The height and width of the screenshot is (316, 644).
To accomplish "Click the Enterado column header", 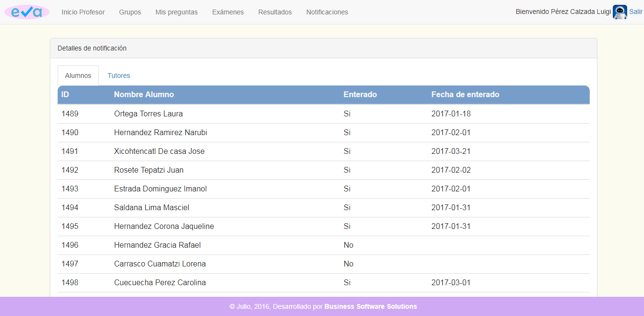I will coord(360,94).
